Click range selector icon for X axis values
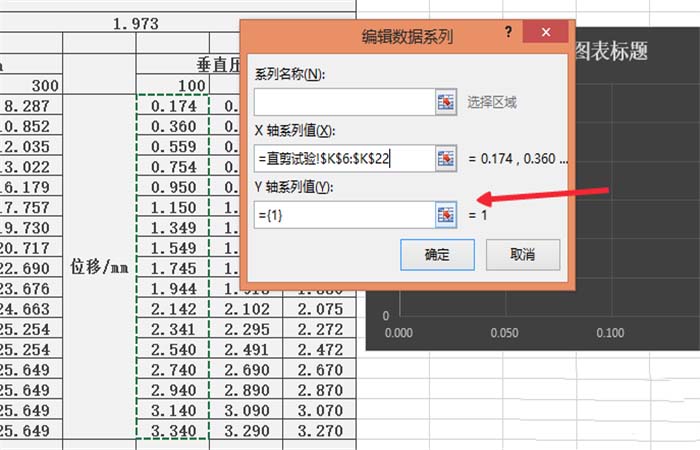700x450 pixels. 446,158
